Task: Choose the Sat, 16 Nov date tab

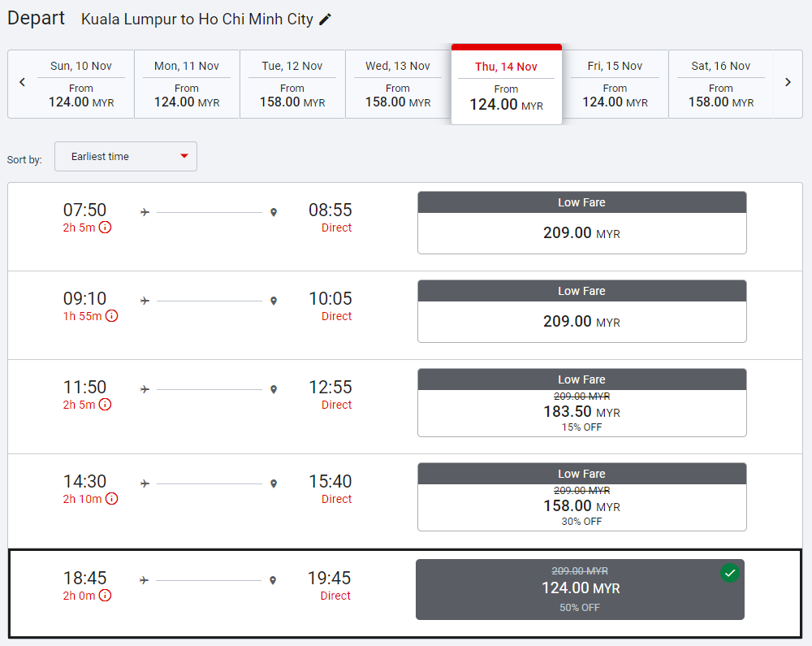Action: coord(721,85)
